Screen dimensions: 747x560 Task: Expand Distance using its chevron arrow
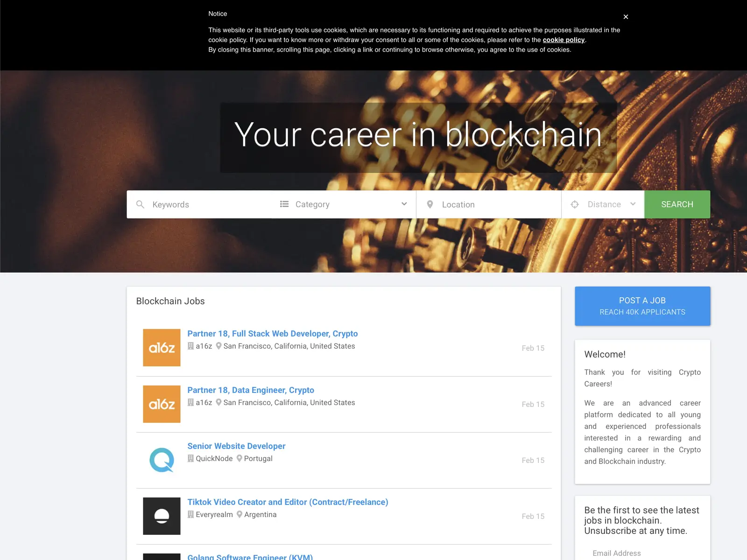pos(633,204)
